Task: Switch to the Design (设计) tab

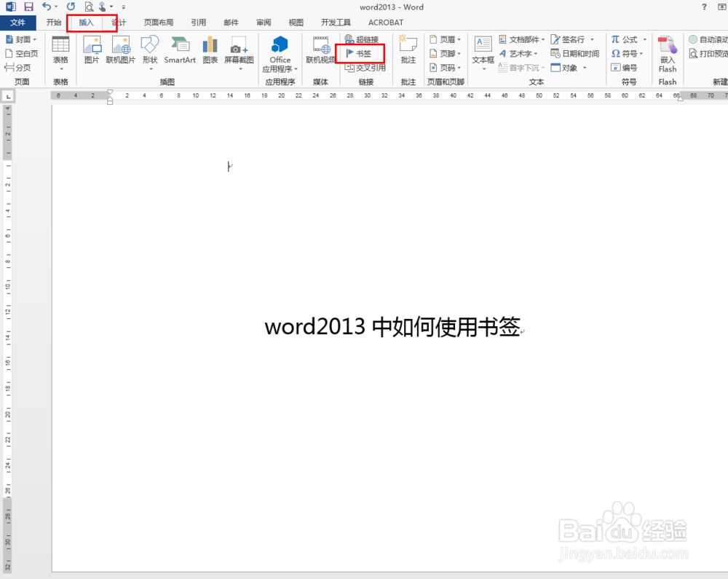Action: point(119,23)
